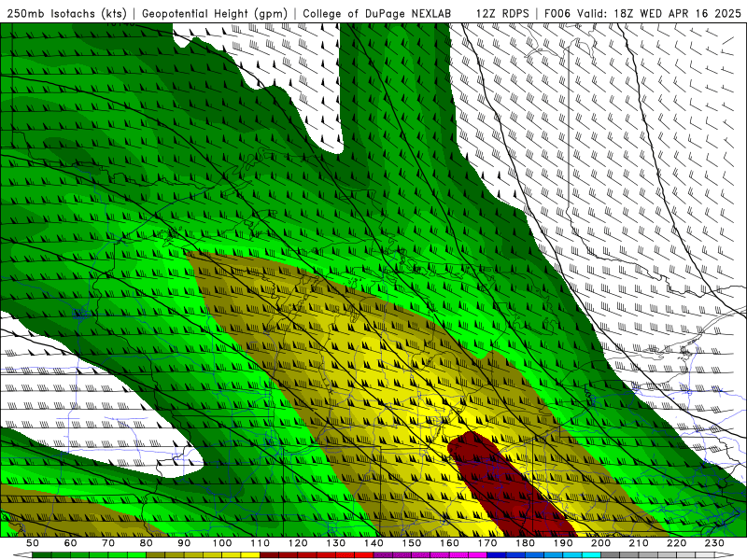Click the '250mb Isotachs (kts)' title text

click(x=67, y=14)
